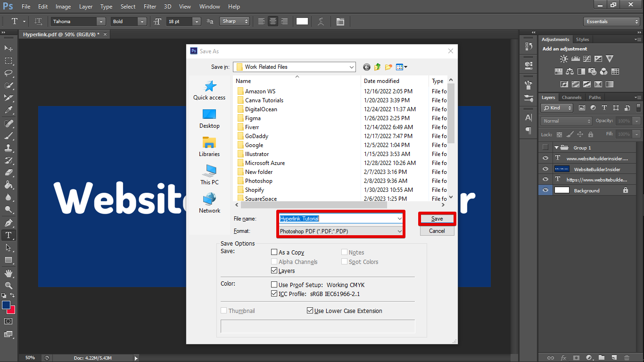Switch to the Channels tab

pos(571,98)
